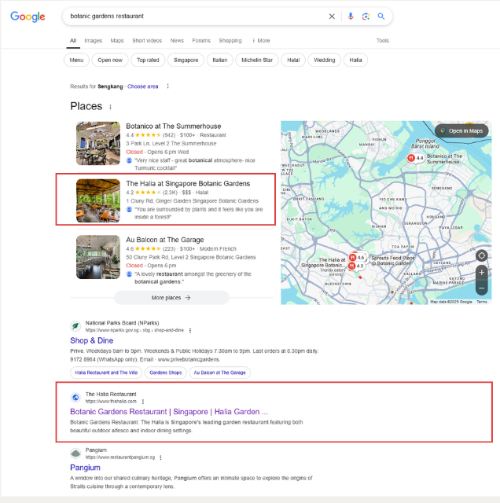Select the Open now filter chip
This screenshot has width=500, height=503.
click(110, 60)
